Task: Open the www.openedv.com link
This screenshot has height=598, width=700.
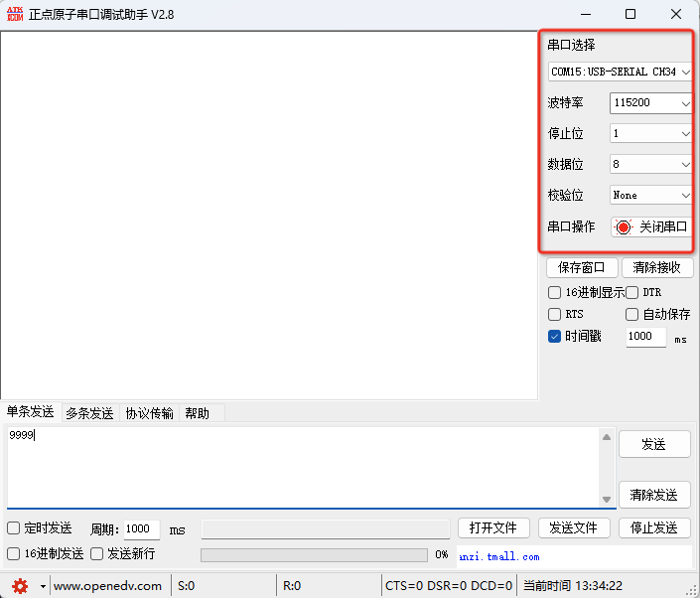Action: 107,586
